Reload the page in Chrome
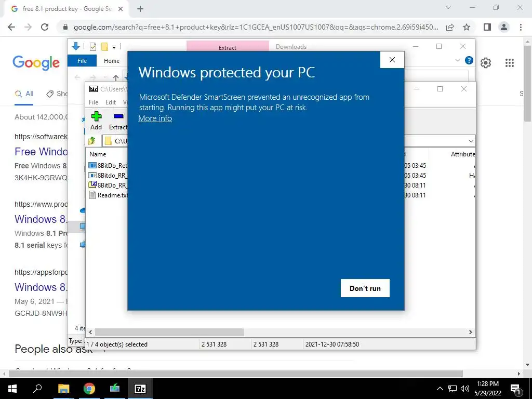 click(x=45, y=27)
